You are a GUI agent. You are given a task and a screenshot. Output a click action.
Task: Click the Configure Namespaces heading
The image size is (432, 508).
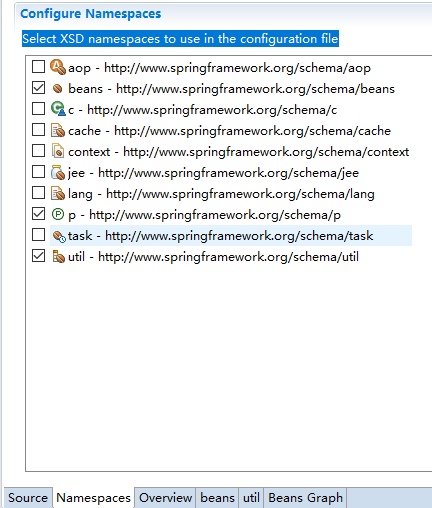coord(91,14)
